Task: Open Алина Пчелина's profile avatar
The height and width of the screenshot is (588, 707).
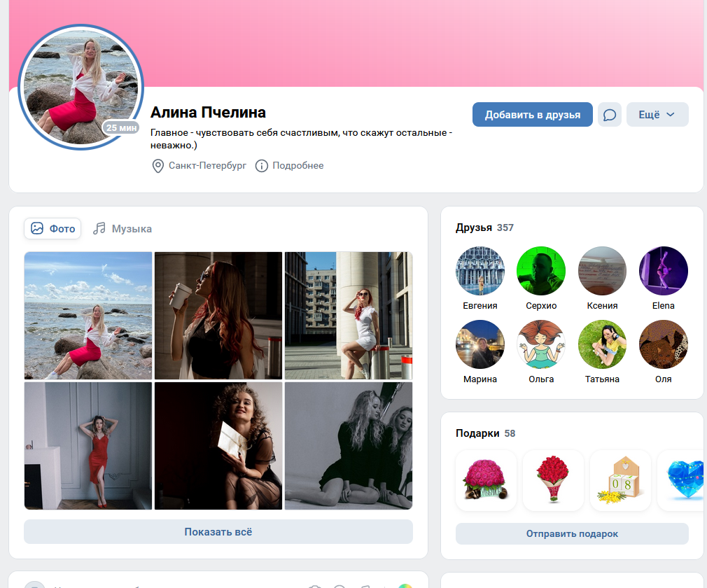Action: [x=81, y=87]
